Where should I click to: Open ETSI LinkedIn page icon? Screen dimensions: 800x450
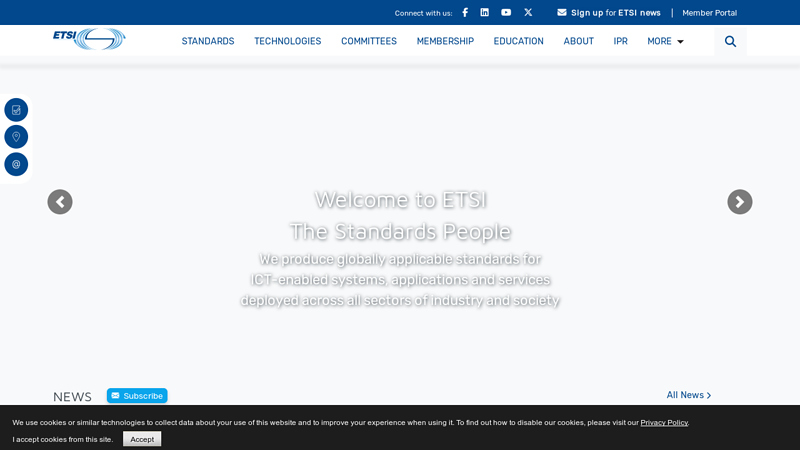click(485, 12)
